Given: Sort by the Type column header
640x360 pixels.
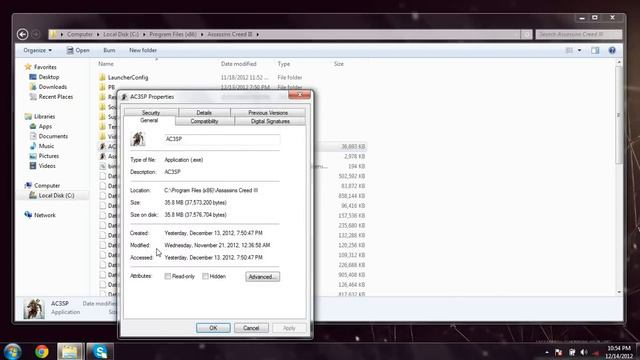Looking at the screenshot, I should (x=283, y=64).
